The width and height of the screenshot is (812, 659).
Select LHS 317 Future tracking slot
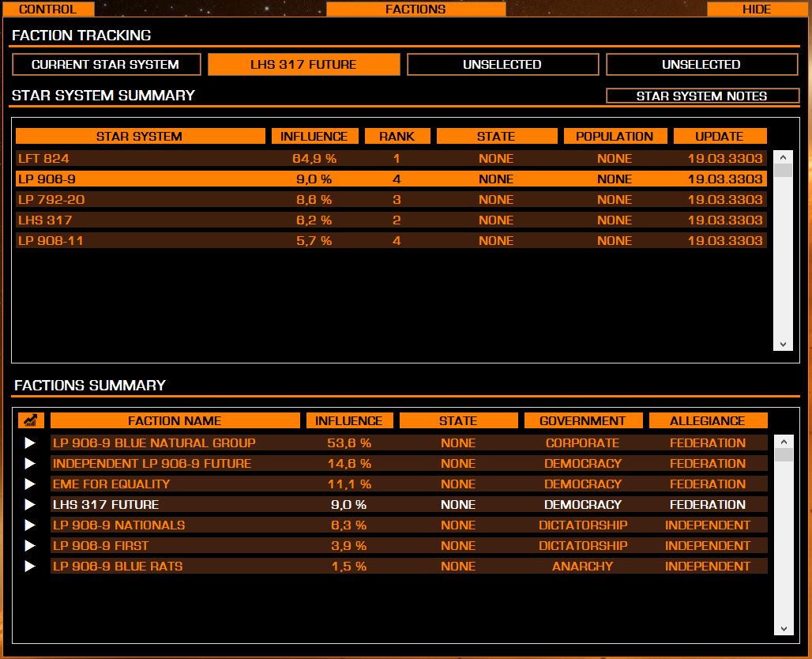[x=304, y=64]
